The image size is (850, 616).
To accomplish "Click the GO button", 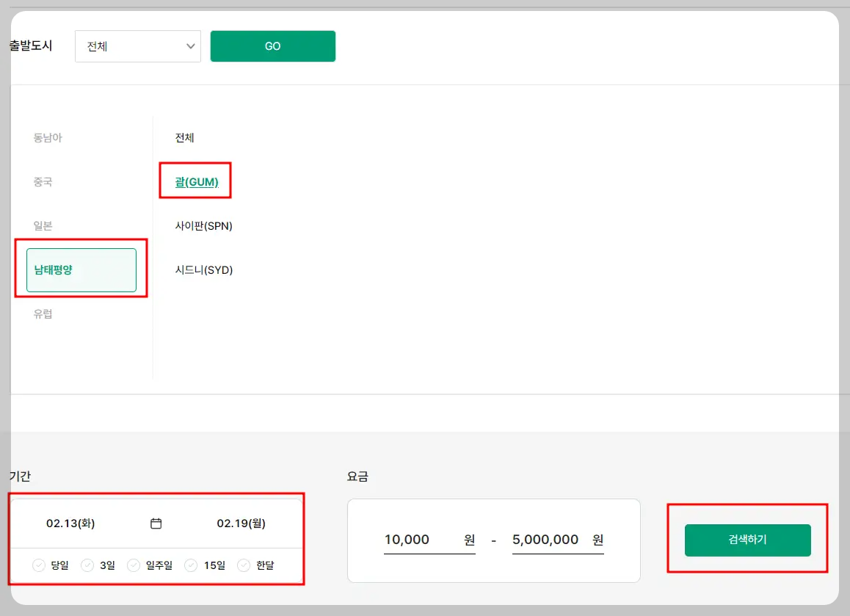I will pos(272,46).
